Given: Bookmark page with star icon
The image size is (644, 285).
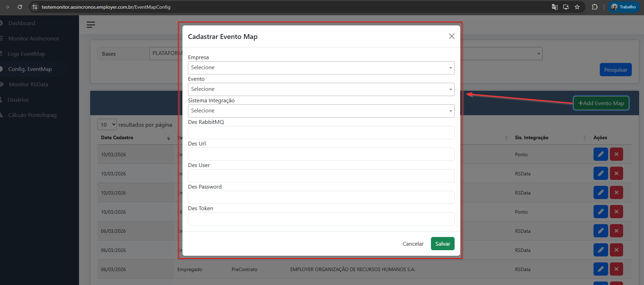Looking at the screenshot, I should click(577, 7).
